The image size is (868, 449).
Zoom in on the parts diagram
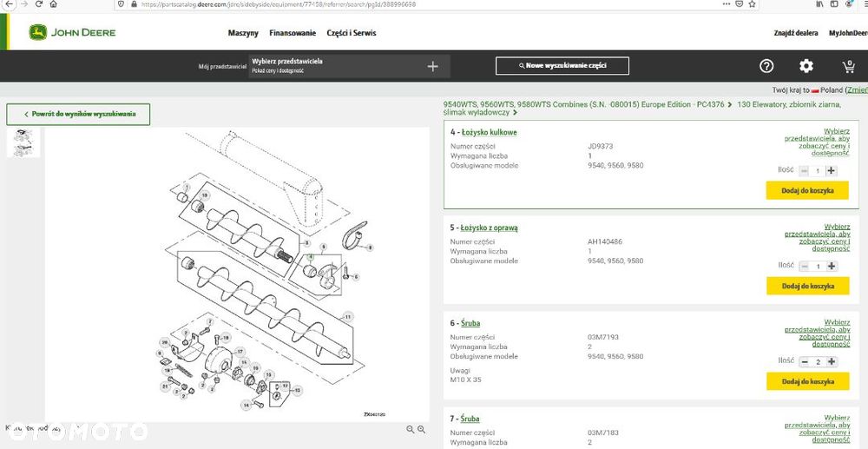pos(421,429)
